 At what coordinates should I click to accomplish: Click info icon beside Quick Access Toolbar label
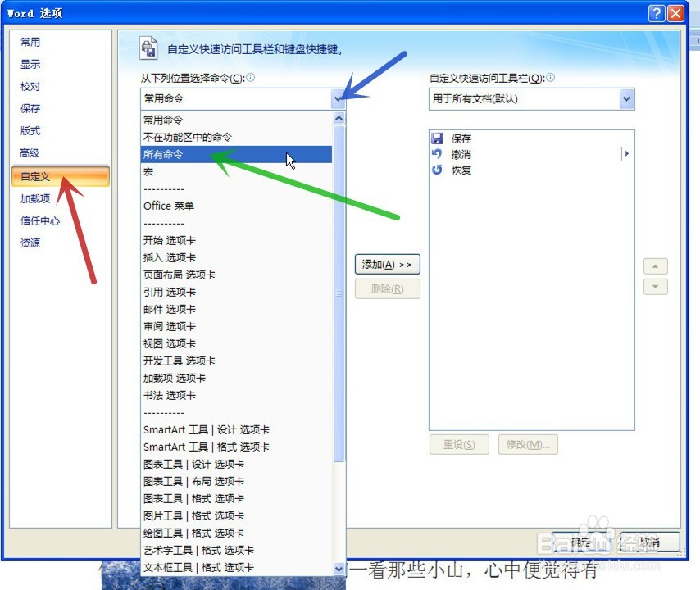[x=551, y=78]
